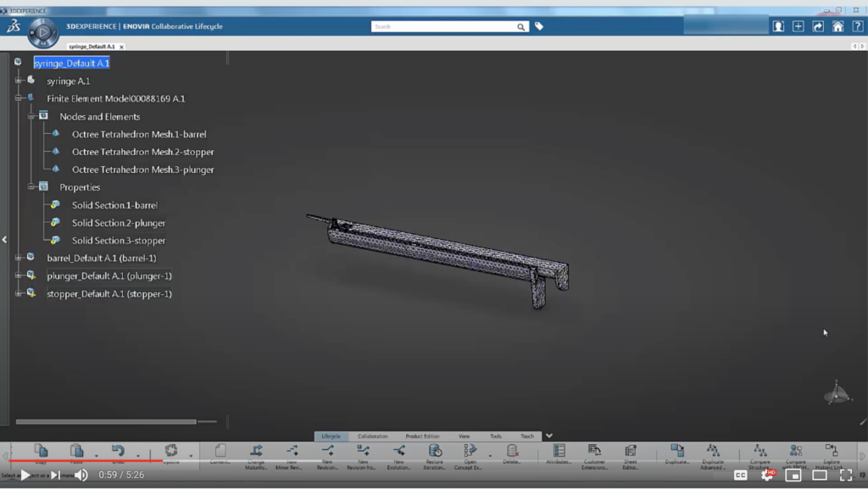Open the Sheet Editor tool
Image resolution: width=868 pixels, height=489 pixels.
pos(631,451)
